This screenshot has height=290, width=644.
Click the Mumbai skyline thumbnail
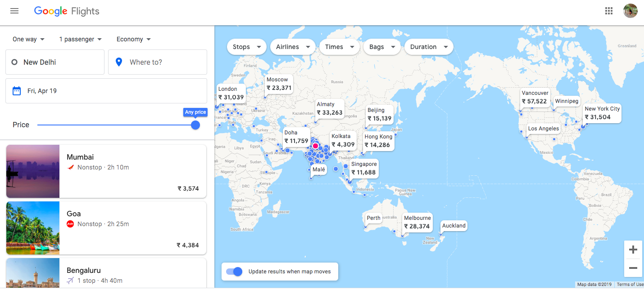coord(33,171)
